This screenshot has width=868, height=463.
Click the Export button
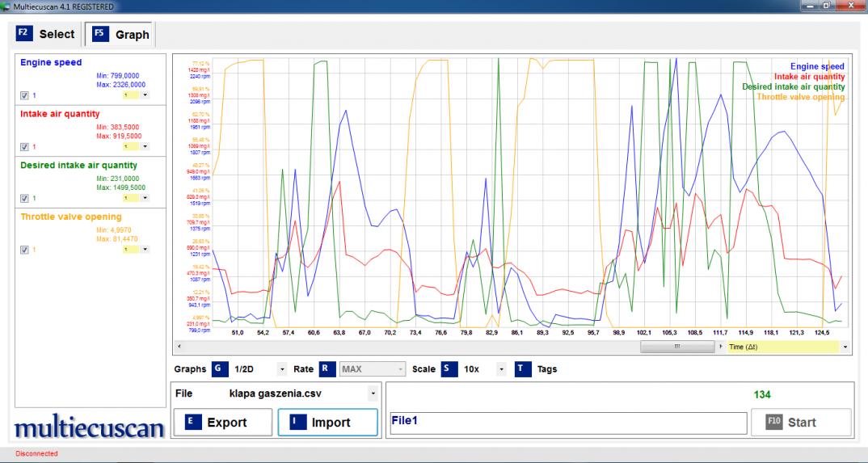pos(222,422)
